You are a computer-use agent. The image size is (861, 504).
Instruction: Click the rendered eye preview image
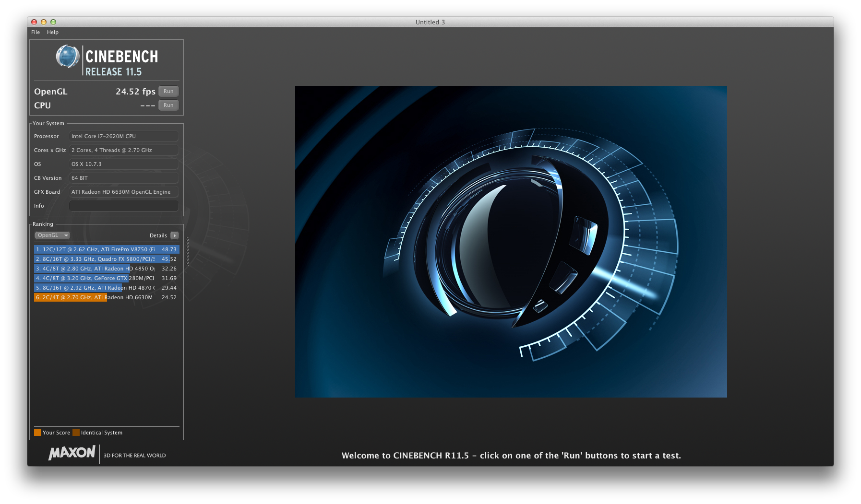coord(511,242)
